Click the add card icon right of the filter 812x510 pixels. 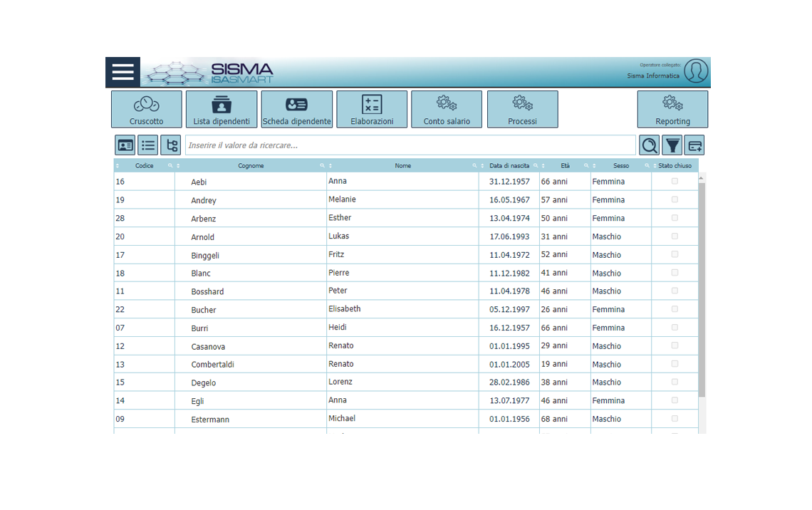pyautogui.click(x=694, y=145)
